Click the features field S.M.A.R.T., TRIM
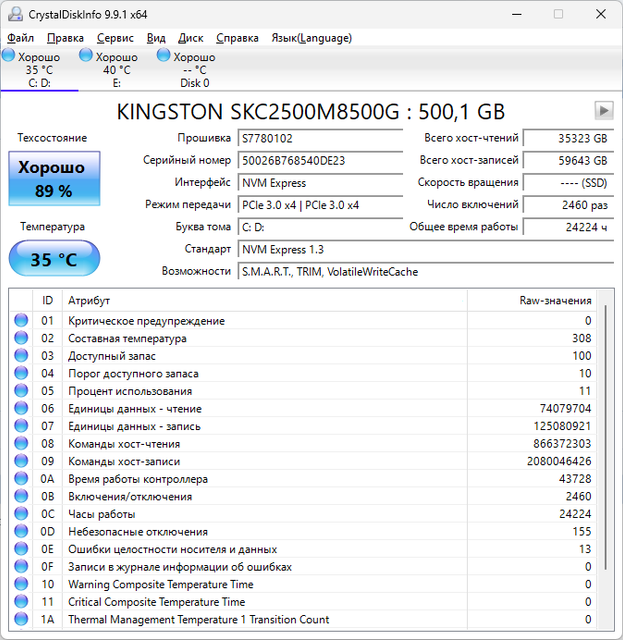 [426, 271]
